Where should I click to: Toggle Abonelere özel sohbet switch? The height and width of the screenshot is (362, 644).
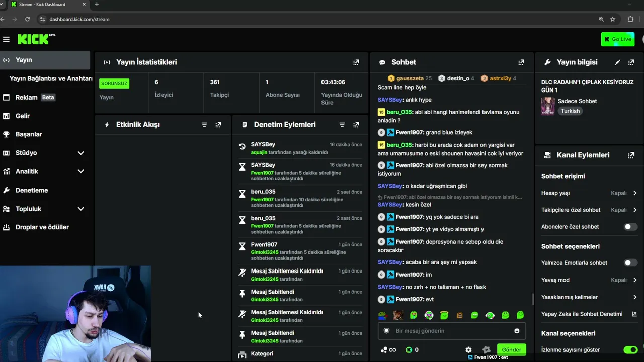click(x=630, y=227)
